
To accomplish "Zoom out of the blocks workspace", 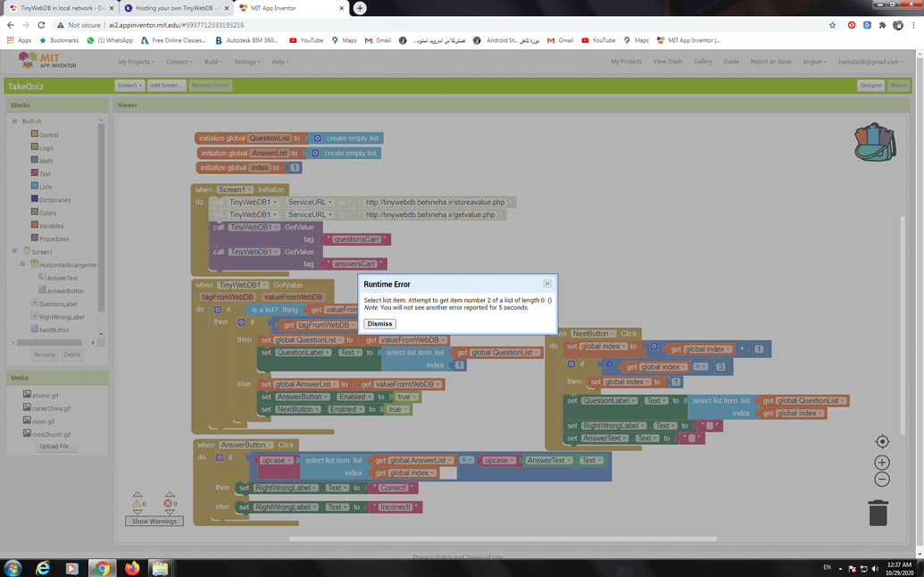I will [x=881, y=480].
